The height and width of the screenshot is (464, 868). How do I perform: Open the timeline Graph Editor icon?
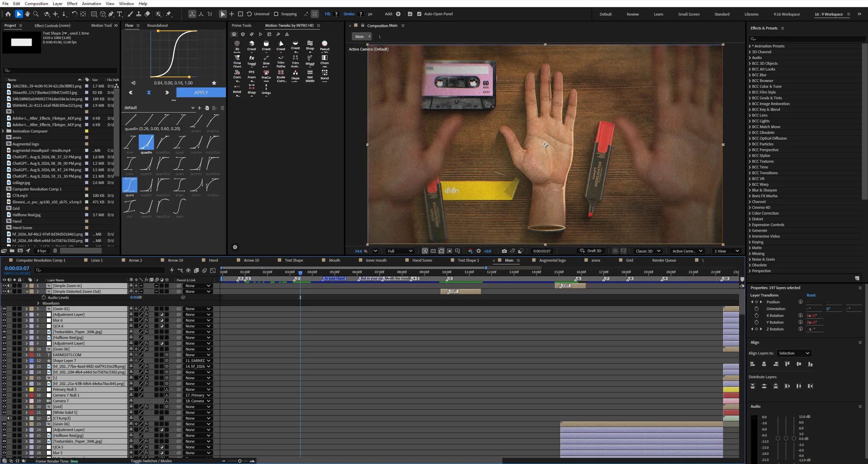click(213, 270)
